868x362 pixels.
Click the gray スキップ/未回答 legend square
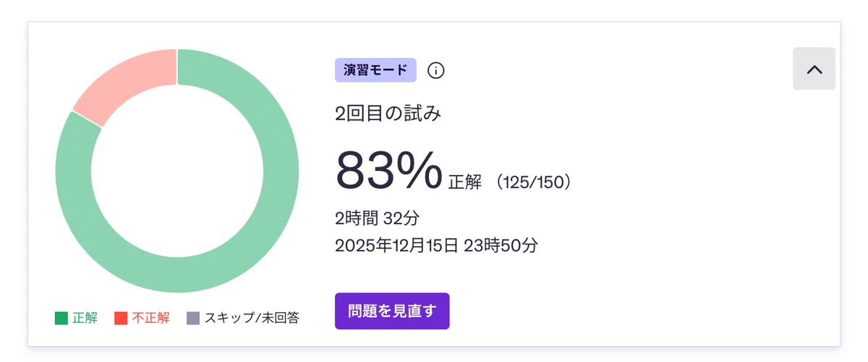tap(193, 318)
